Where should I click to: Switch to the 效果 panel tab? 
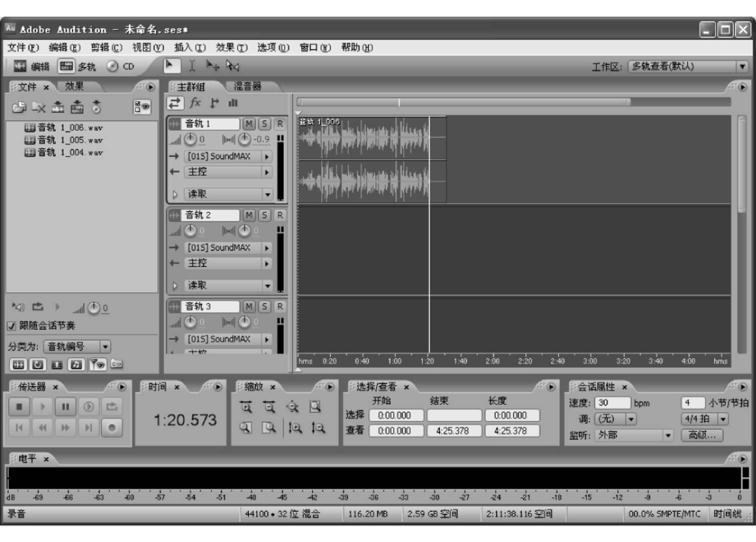74,87
